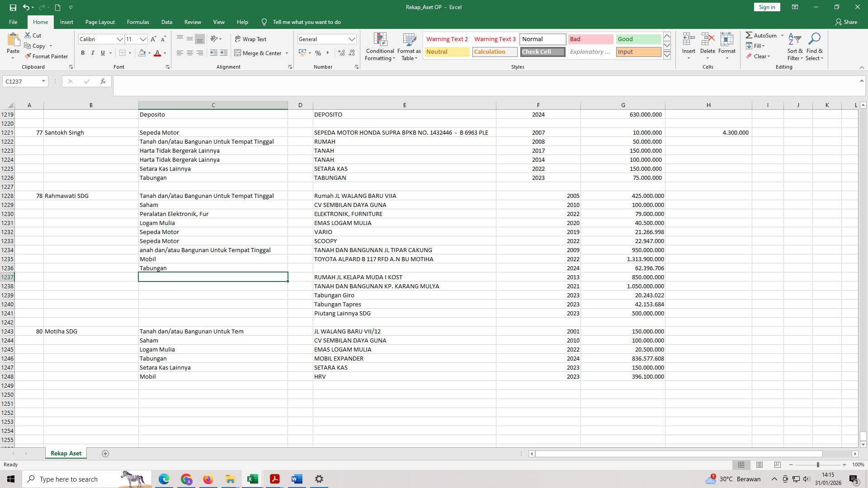Image resolution: width=868 pixels, height=488 pixels.
Task: Increase decimal places
Action: (341, 53)
